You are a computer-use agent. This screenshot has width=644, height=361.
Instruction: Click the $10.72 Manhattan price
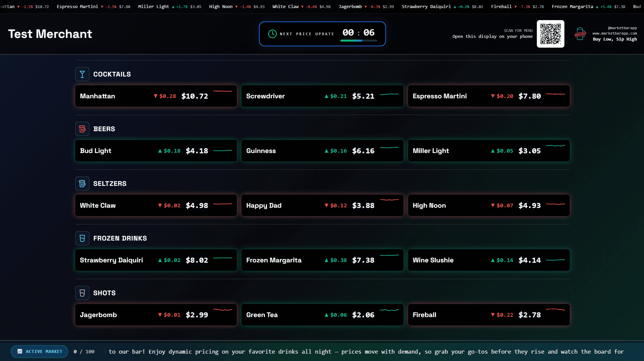click(x=195, y=96)
